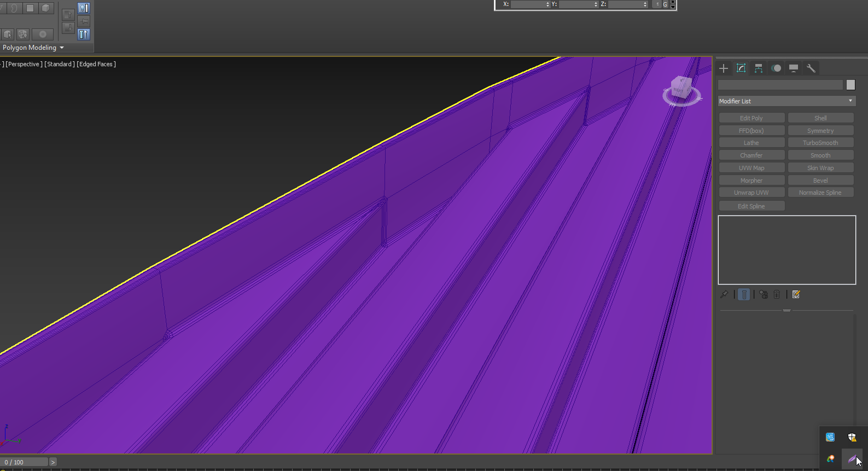Add the Morpher modifier
Viewport: 868px width, 471px height.
752,181
